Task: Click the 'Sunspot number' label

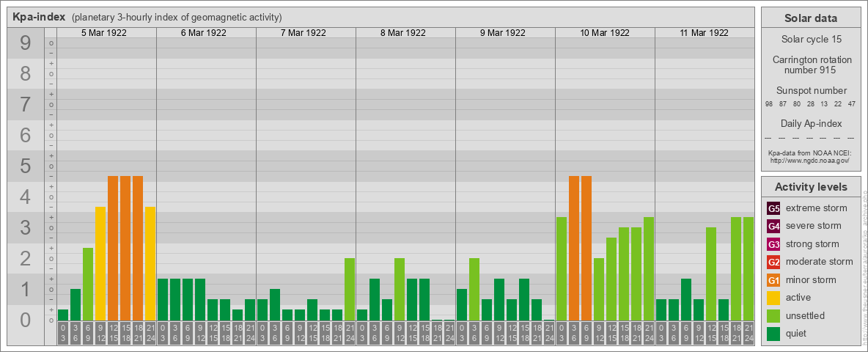Action: point(810,91)
